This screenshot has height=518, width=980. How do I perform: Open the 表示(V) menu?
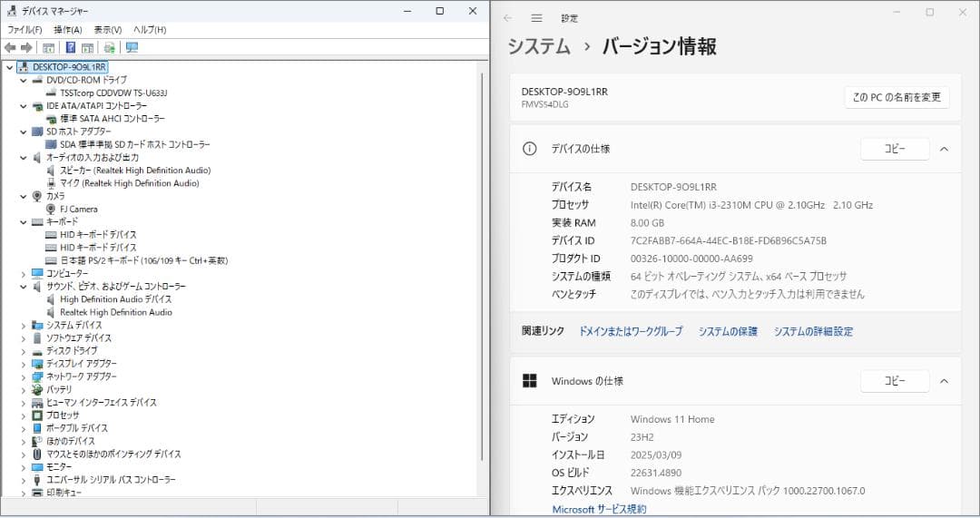(x=107, y=29)
